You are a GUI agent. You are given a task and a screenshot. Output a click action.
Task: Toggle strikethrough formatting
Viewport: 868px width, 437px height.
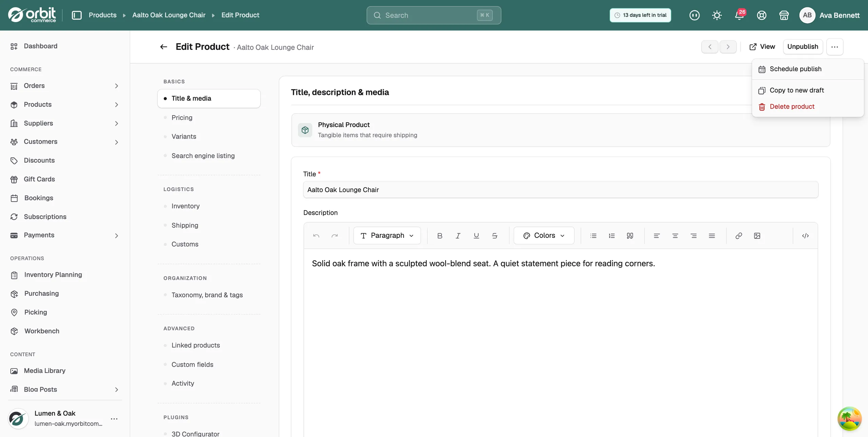pos(495,236)
